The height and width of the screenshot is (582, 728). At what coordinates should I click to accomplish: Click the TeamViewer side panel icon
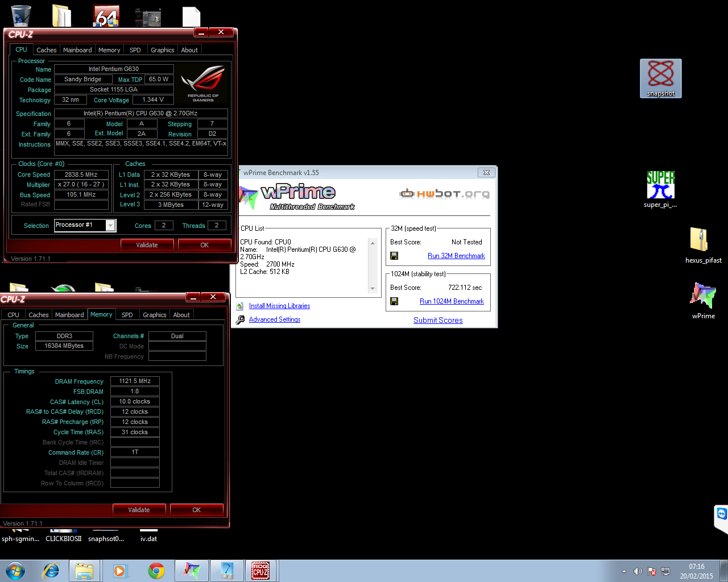(721, 514)
